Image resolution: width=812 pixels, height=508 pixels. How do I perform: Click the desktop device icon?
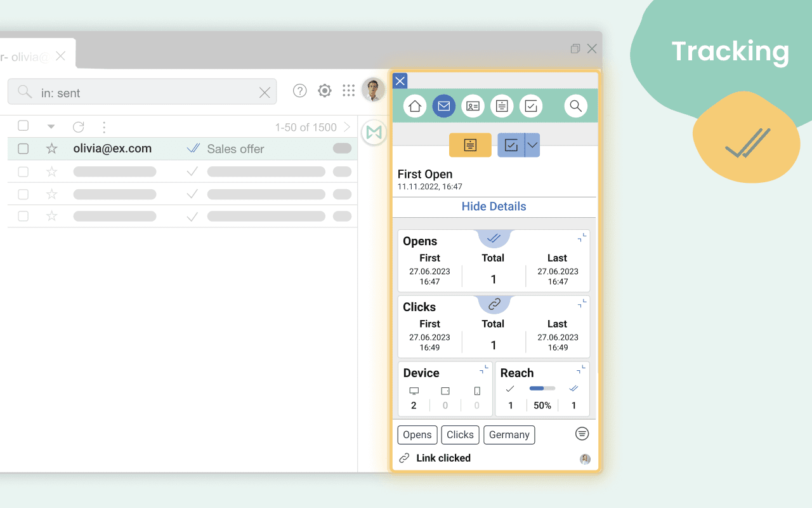(414, 391)
